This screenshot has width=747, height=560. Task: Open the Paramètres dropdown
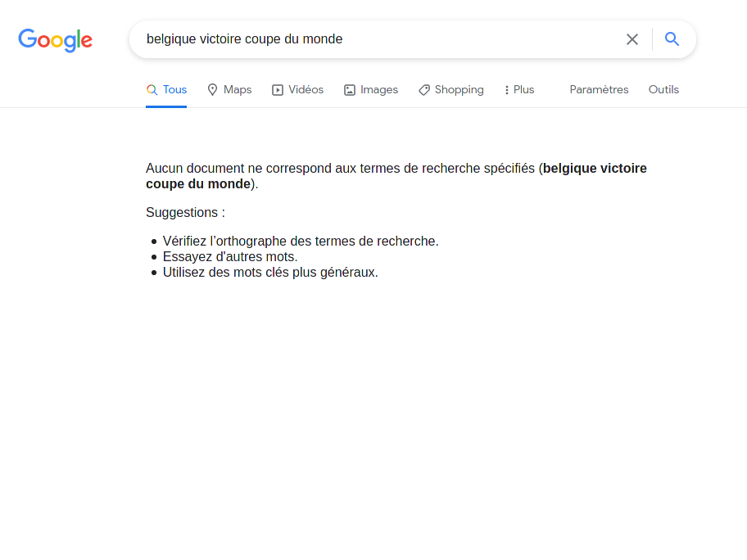599,90
